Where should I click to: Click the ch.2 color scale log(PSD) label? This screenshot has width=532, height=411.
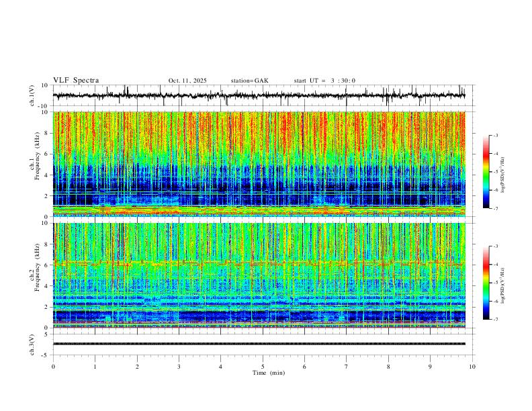point(502,285)
